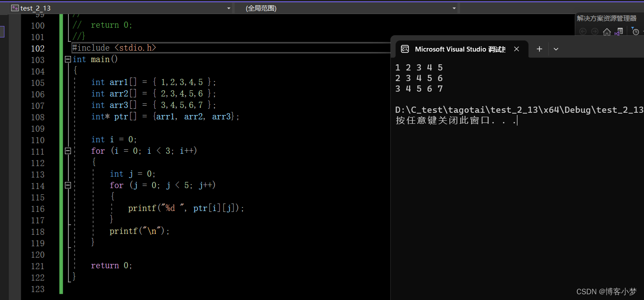
Task: Click the D:\C_test path line in console
Action: pyautogui.click(x=520, y=110)
